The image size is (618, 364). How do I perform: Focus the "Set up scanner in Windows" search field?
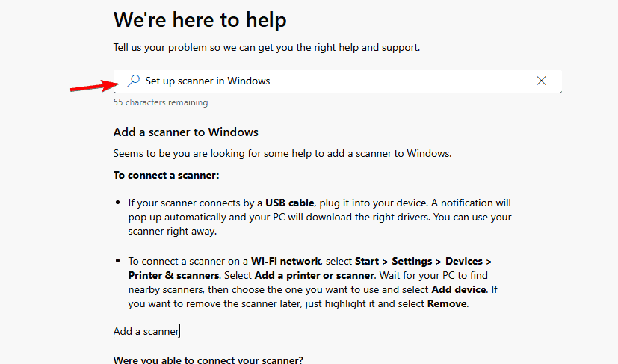click(329, 81)
